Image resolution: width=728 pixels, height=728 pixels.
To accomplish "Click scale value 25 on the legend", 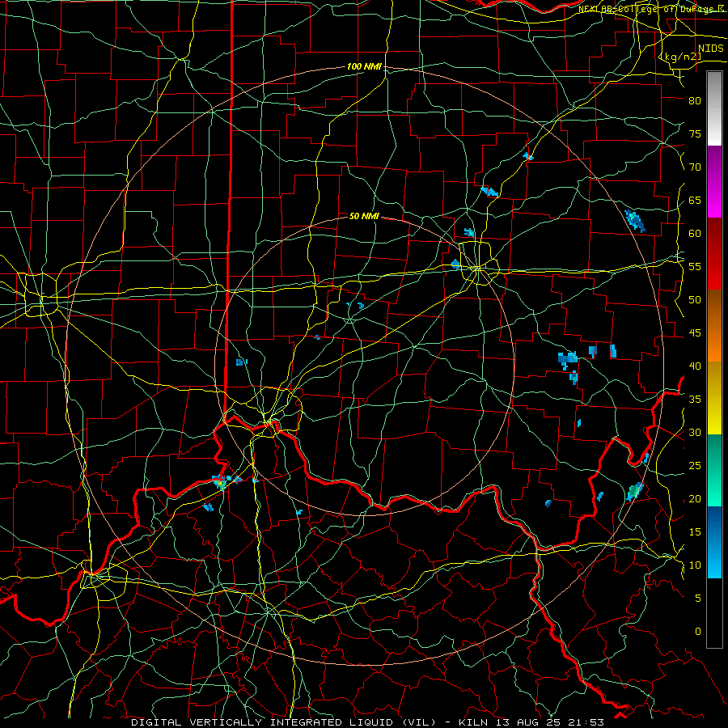I will 695,466.
